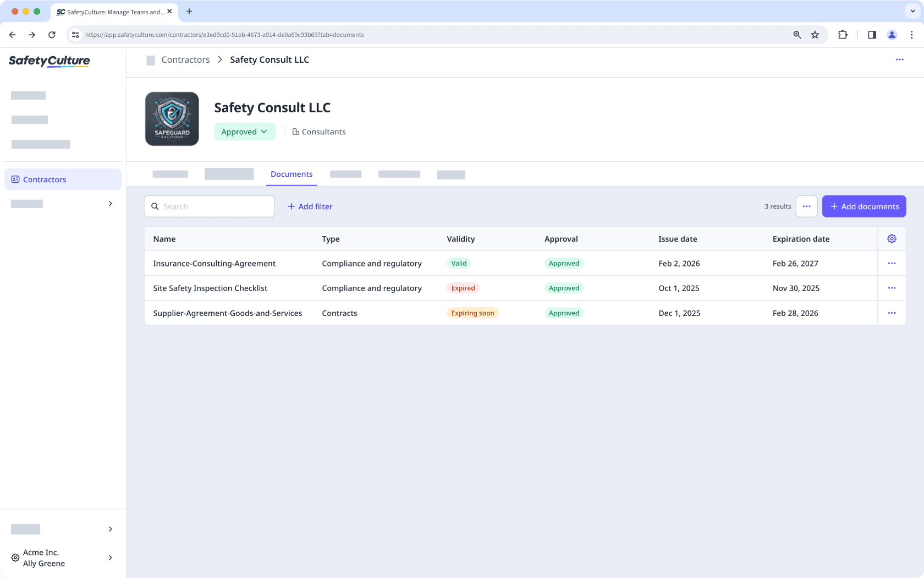Open the more options menu beside 3 results

click(x=806, y=206)
